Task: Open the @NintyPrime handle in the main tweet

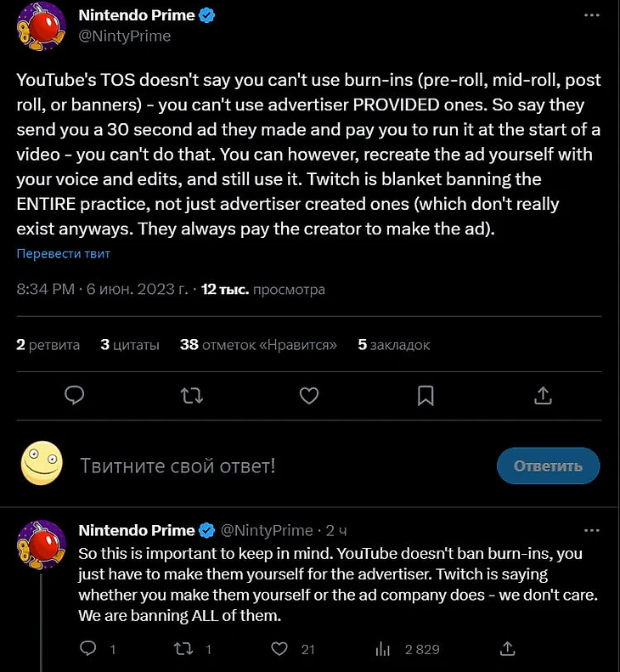Action: pos(124,36)
